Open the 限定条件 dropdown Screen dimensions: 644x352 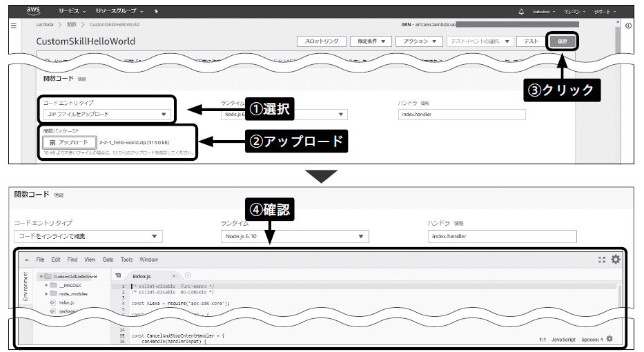pyautogui.click(x=371, y=41)
